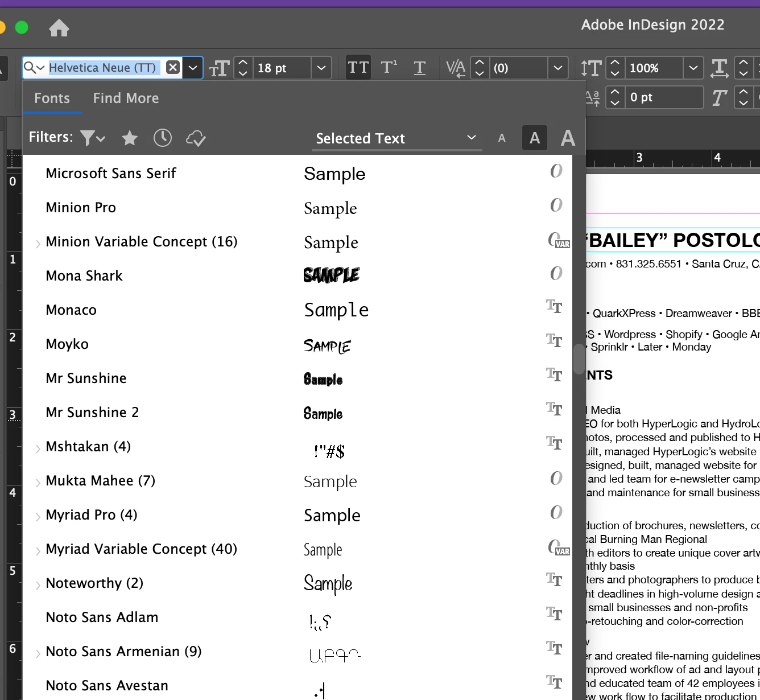This screenshot has height=700, width=760.
Task: Toggle the favorite fonts star filter
Action: coord(130,138)
